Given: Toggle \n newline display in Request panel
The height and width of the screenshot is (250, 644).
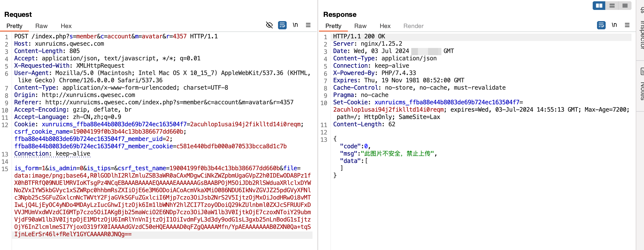Looking at the screenshot, I should click(295, 25).
